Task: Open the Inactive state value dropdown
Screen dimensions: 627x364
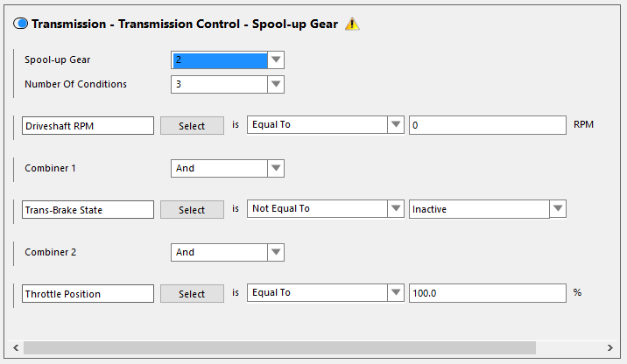Action: [x=488, y=209]
